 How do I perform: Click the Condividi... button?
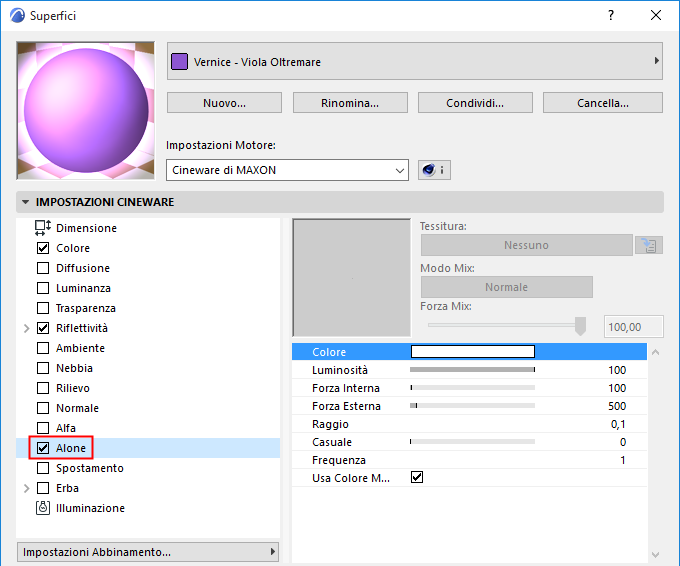(x=475, y=103)
